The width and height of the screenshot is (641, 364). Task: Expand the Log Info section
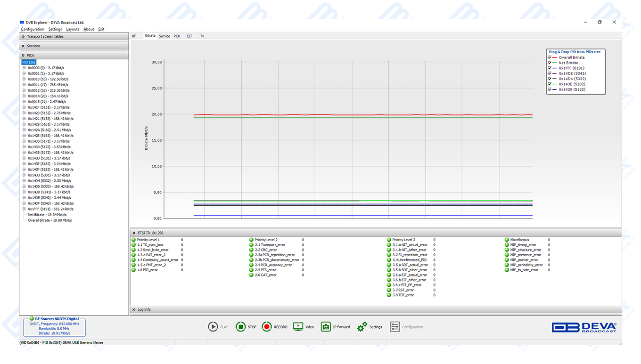click(x=134, y=309)
